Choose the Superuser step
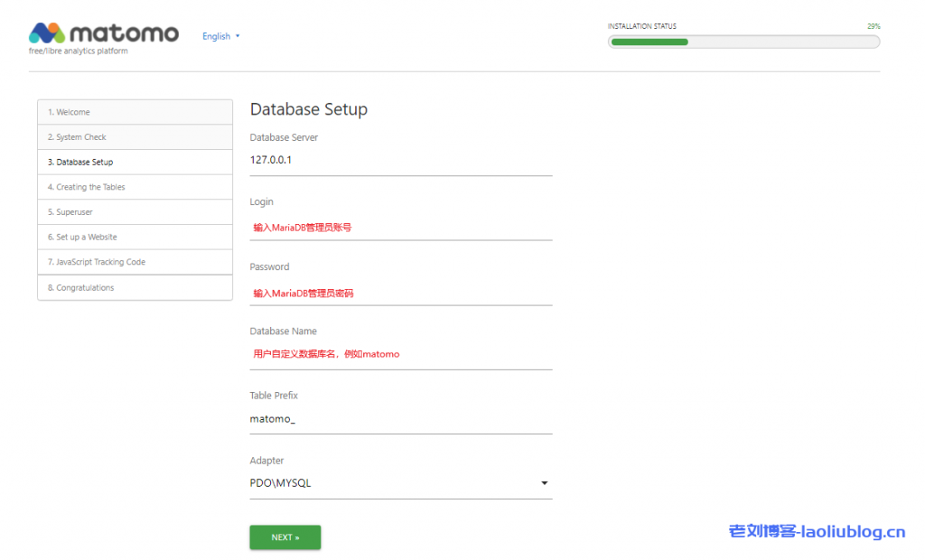 tap(135, 212)
